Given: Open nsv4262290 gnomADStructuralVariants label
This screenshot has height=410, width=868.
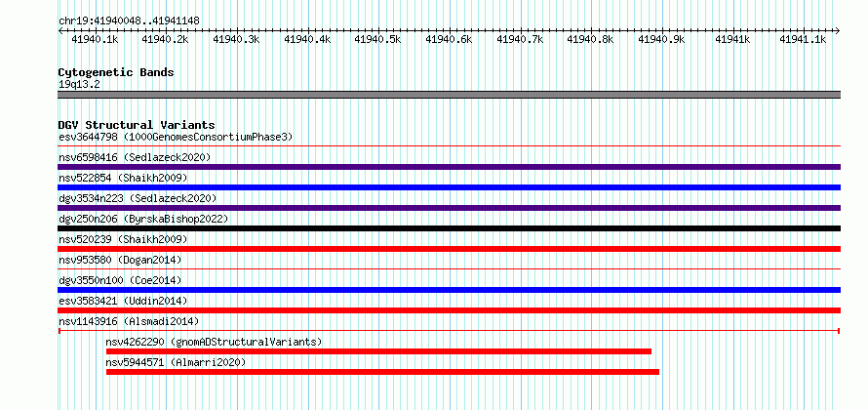Looking at the screenshot, I should pos(214,342).
